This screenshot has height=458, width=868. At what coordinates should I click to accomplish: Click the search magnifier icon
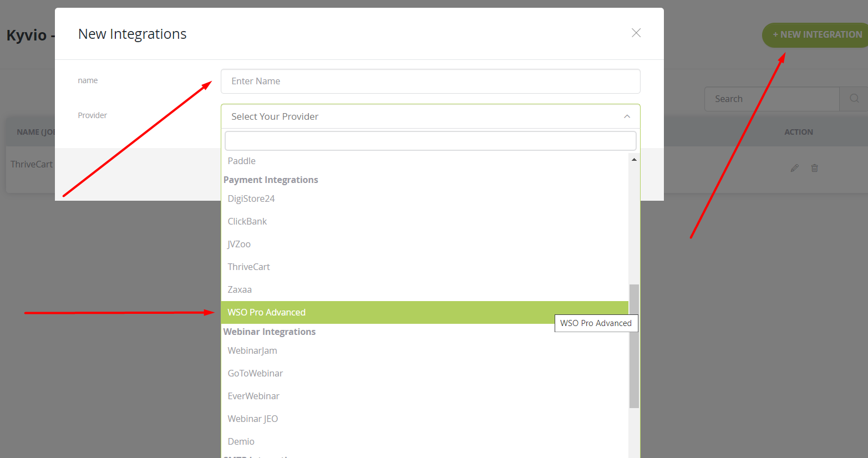pos(854,99)
